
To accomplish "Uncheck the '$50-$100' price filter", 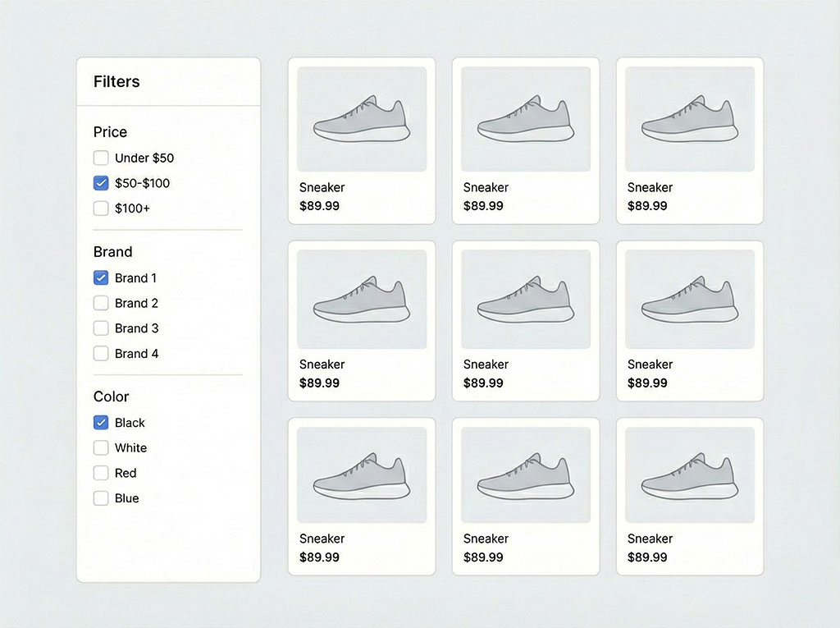I will point(101,183).
